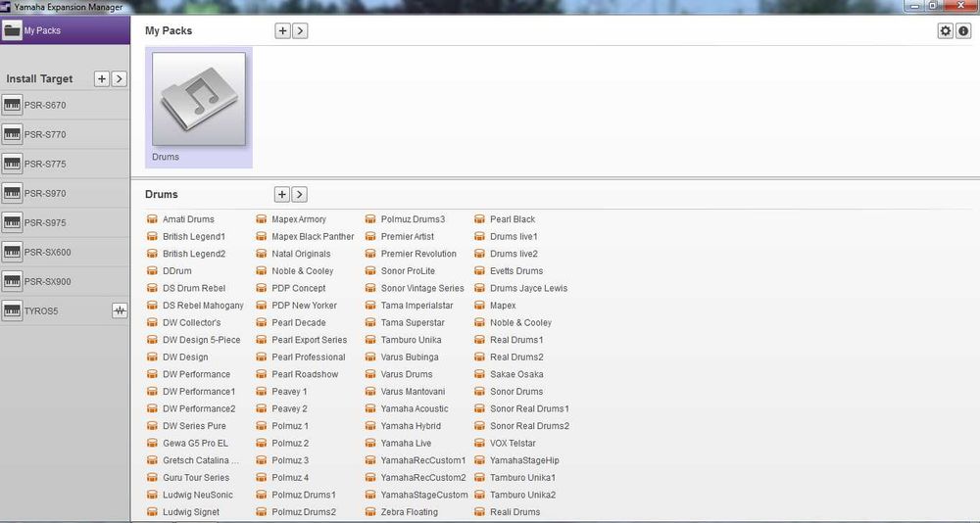Choose the PSR-S775 install target
Viewport: 980px width, 523px height.
[x=65, y=164]
